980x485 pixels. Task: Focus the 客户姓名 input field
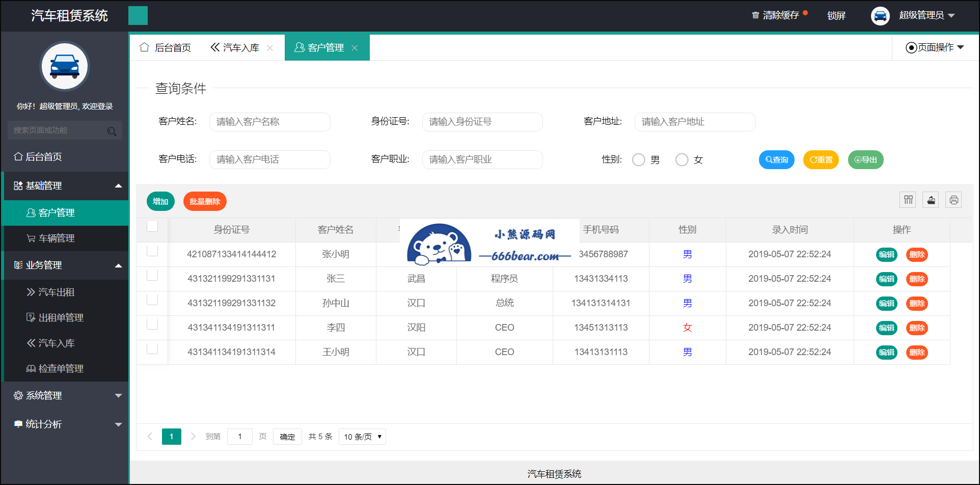tap(270, 122)
